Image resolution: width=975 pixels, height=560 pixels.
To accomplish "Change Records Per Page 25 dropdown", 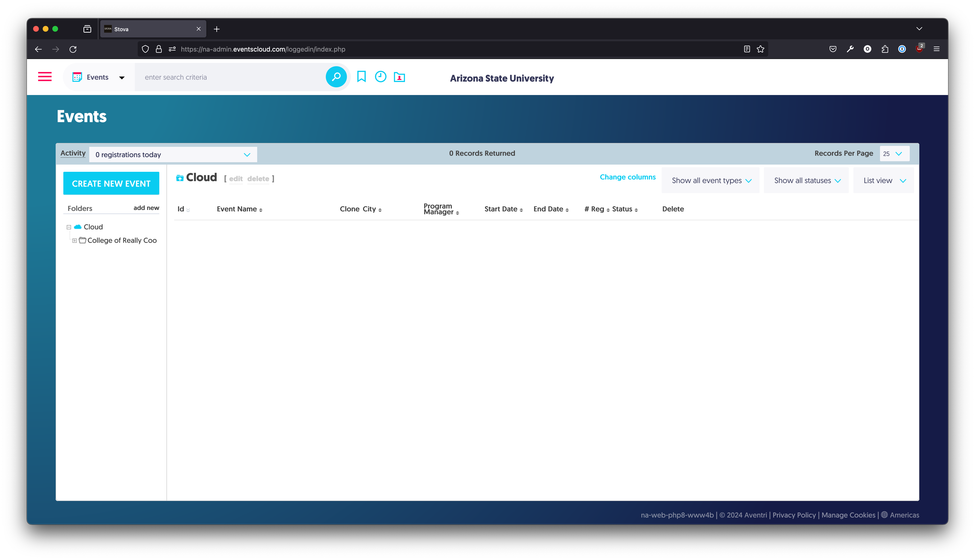I will (x=894, y=154).
